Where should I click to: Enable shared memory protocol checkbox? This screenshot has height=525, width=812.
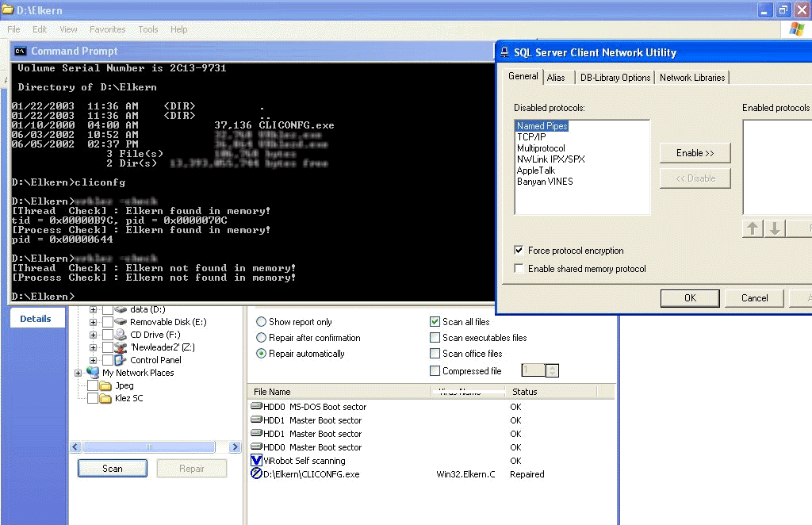pos(519,269)
